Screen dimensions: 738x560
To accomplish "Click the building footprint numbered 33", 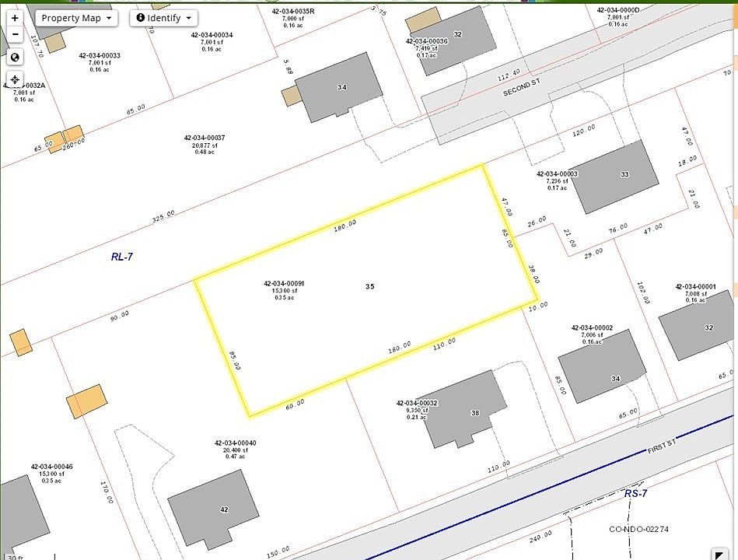I will coord(614,177).
